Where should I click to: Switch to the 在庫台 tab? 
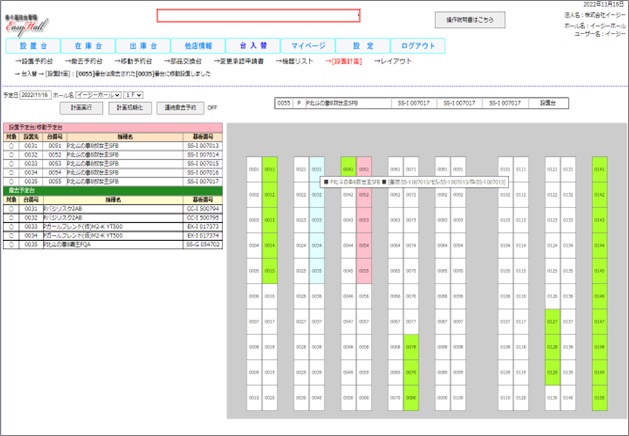point(87,46)
